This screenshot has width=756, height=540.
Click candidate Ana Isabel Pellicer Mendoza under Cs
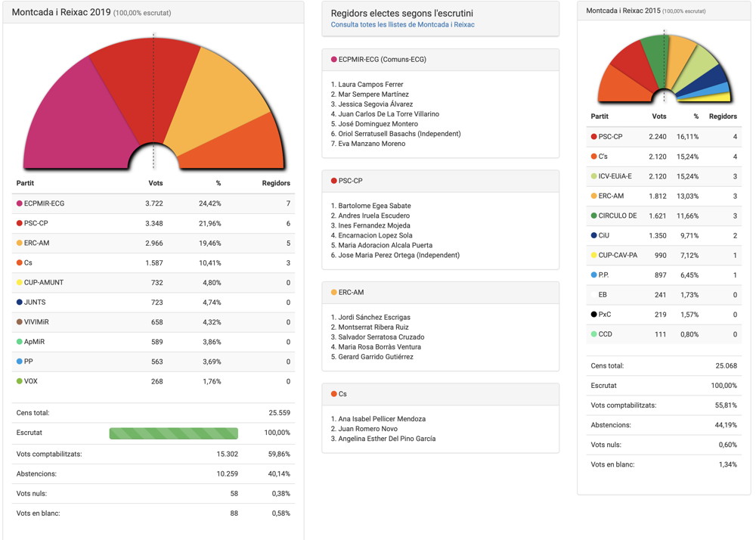382,419
